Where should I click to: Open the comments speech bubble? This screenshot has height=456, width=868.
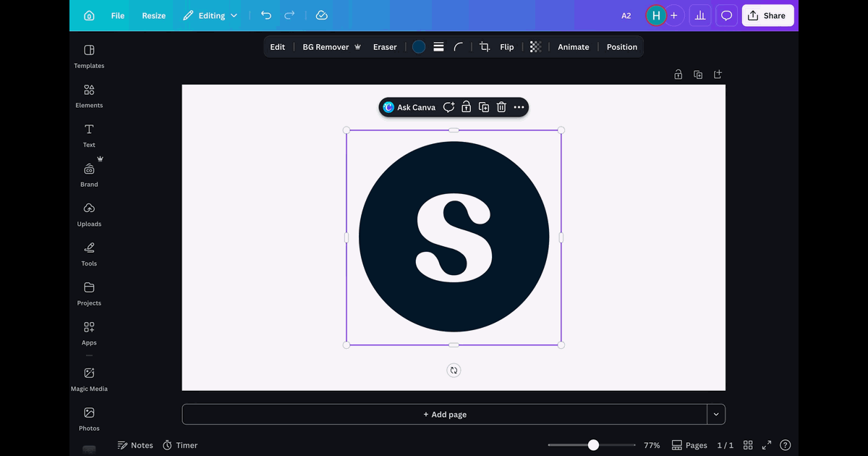coord(727,15)
